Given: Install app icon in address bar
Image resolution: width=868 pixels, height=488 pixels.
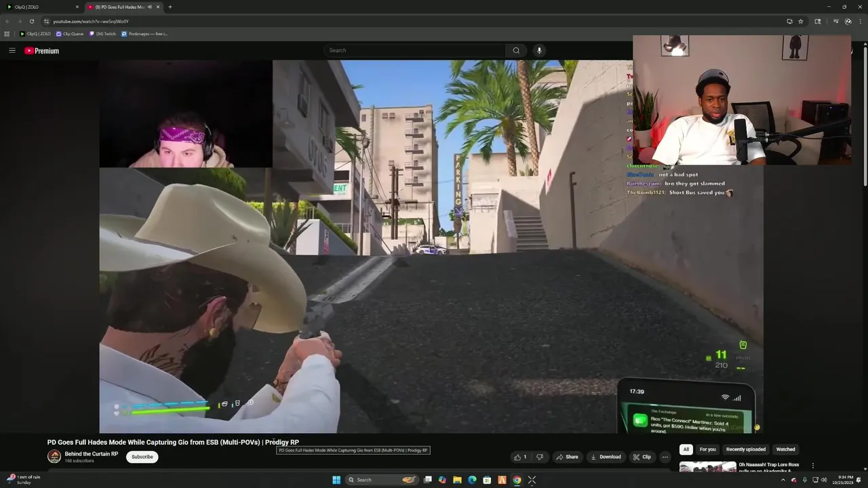Looking at the screenshot, I should tap(789, 21).
